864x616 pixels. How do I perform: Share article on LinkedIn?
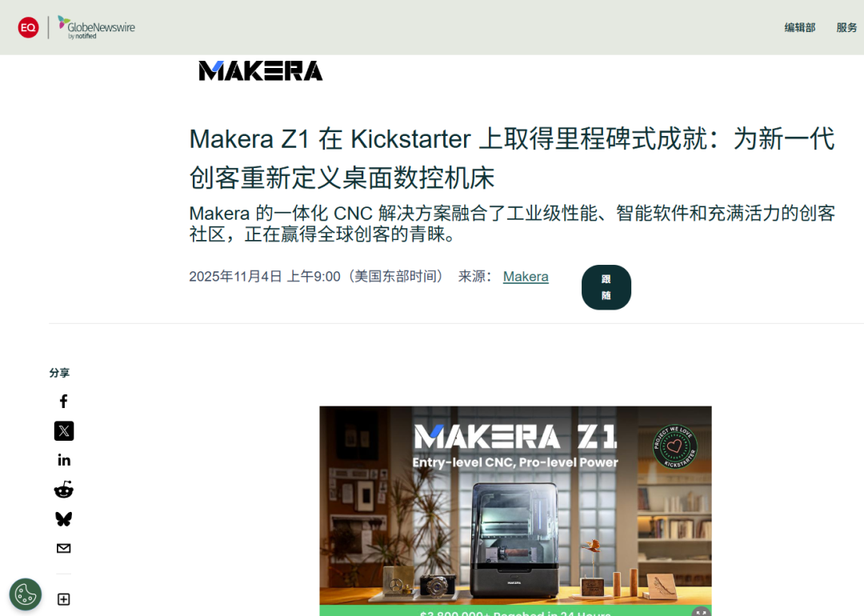[64, 460]
